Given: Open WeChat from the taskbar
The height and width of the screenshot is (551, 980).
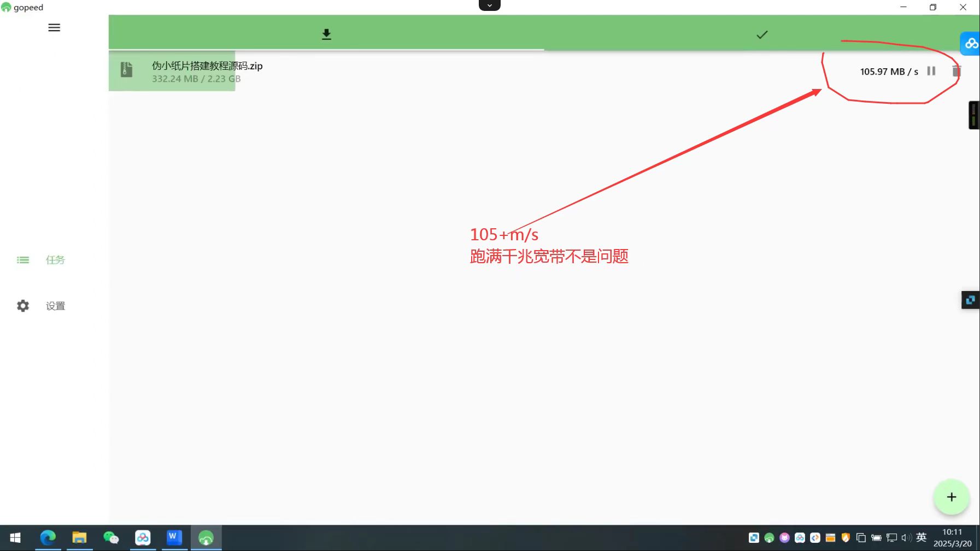Looking at the screenshot, I should 111,538.
